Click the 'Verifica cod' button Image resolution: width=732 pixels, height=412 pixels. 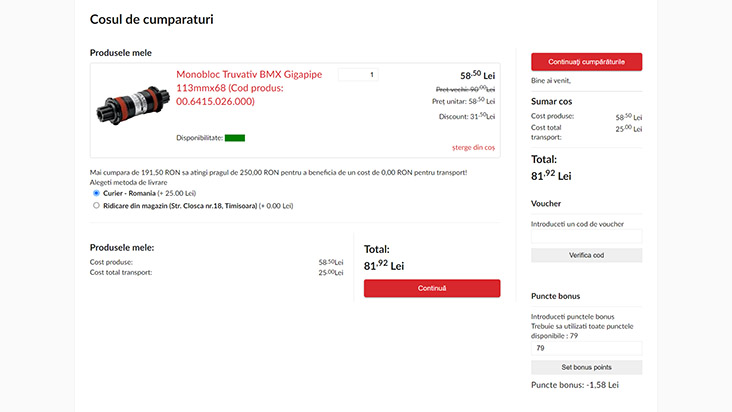(586, 255)
